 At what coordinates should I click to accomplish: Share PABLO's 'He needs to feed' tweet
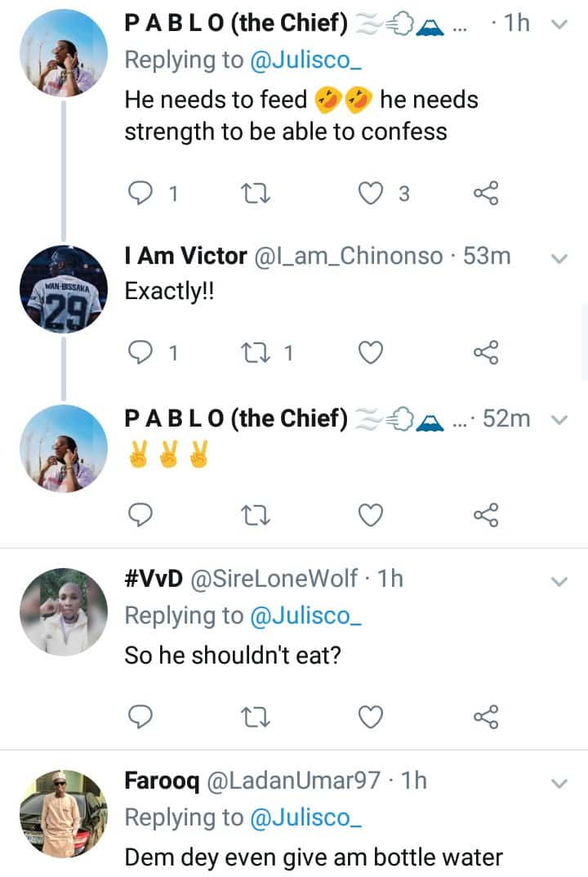click(x=486, y=194)
